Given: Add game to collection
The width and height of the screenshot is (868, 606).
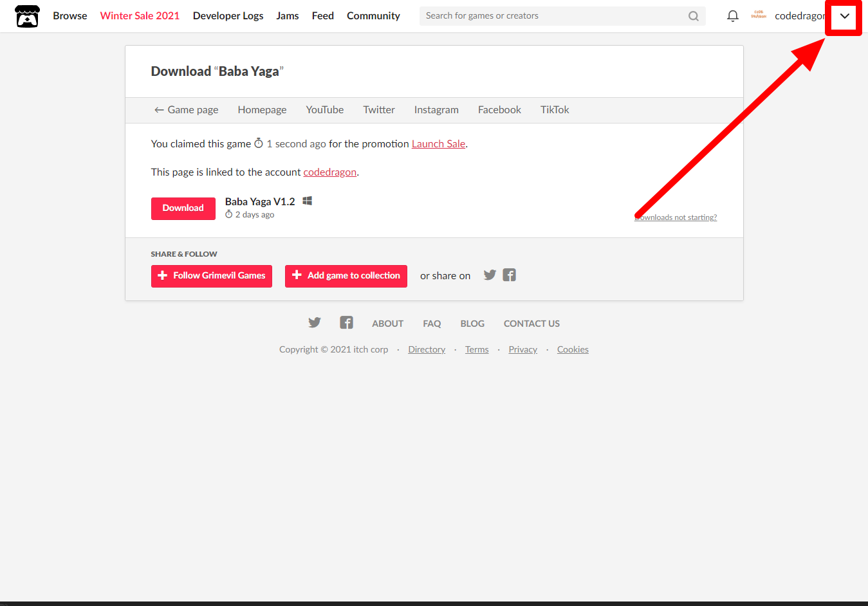Looking at the screenshot, I should click(346, 276).
